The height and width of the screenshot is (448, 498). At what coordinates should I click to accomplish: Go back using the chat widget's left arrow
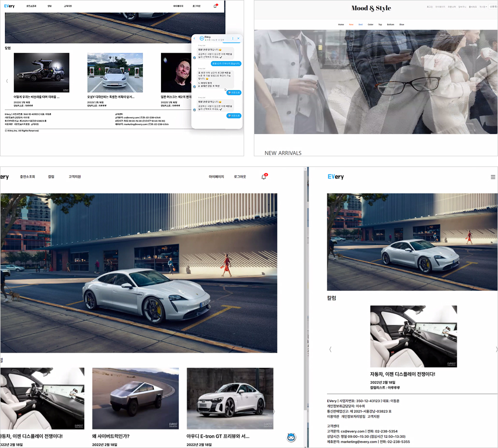194,38
